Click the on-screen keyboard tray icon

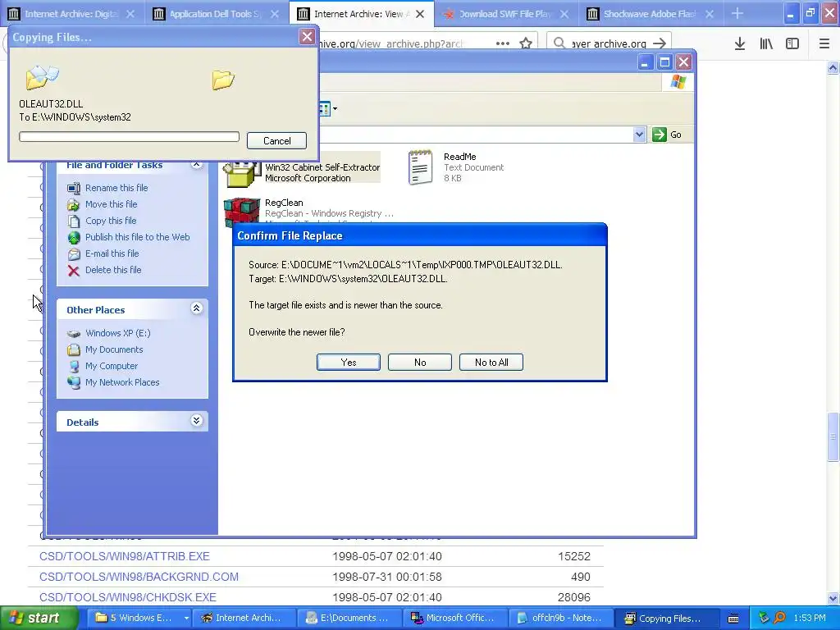[733, 619]
